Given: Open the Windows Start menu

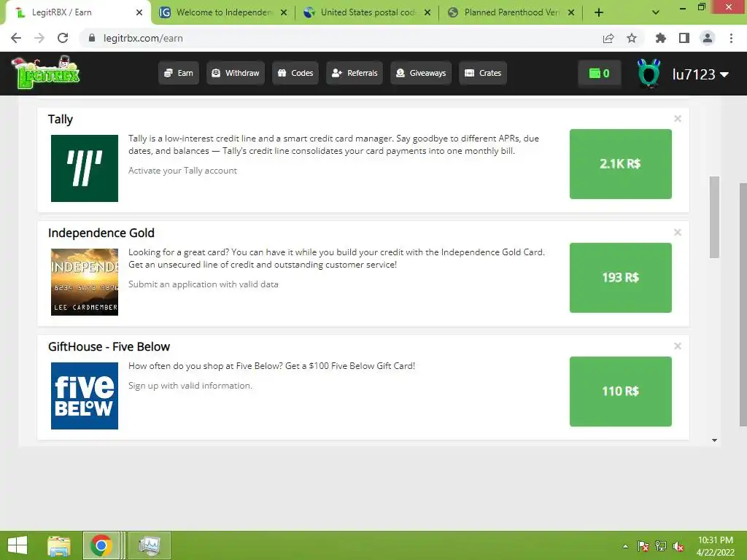Looking at the screenshot, I should tap(18, 545).
